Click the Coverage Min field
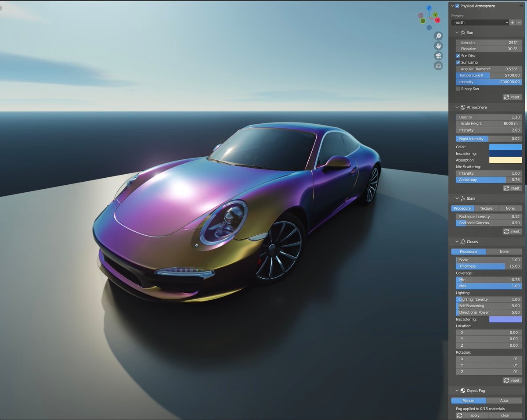 pos(489,280)
